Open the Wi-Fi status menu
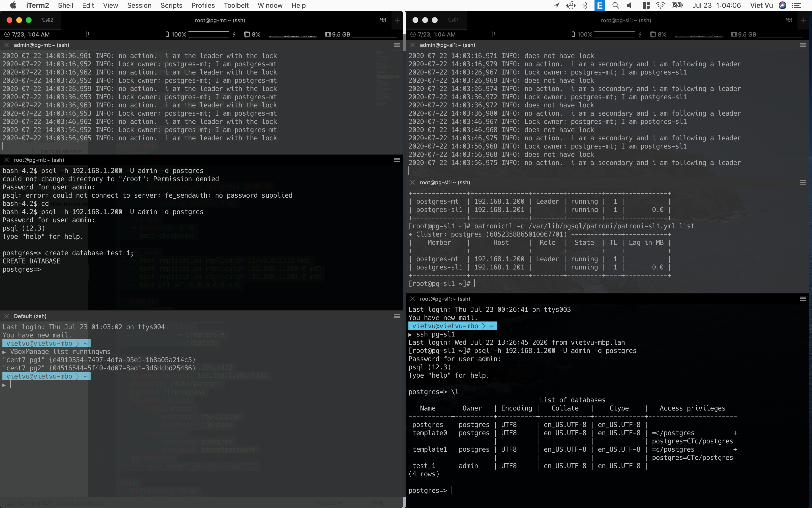 pos(660,5)
